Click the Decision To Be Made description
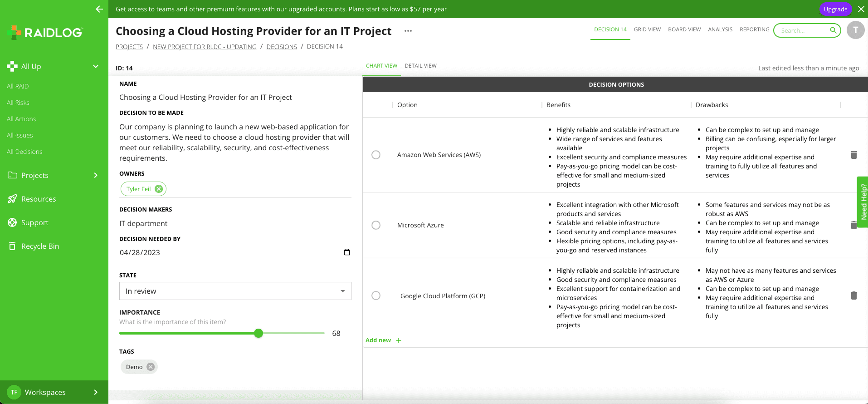 point(234,143)
